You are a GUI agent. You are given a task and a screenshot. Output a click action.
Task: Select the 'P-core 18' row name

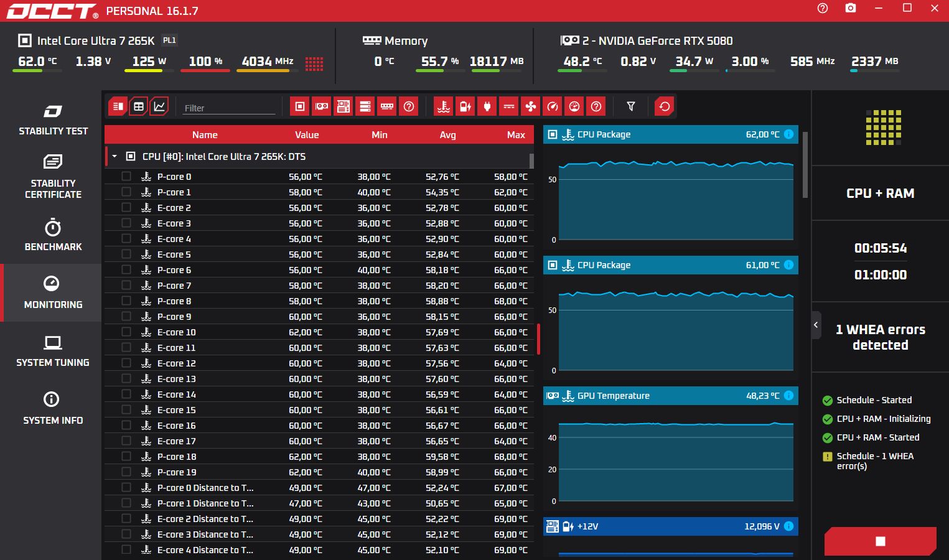(x=177, y=457)
